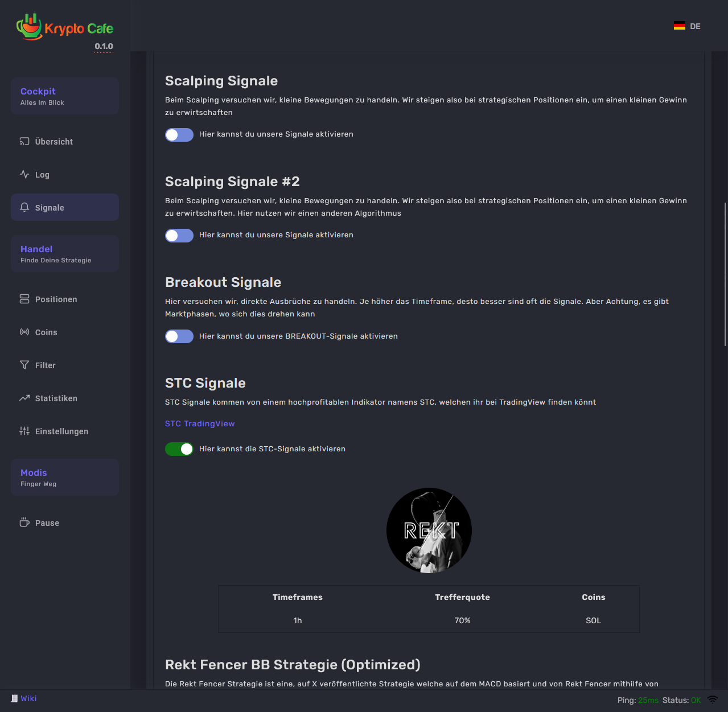Toggle the Scalping Signale #2 switch
Image resolution: width=728 pixels, height=712 pixels.
[x=179, y=236]
